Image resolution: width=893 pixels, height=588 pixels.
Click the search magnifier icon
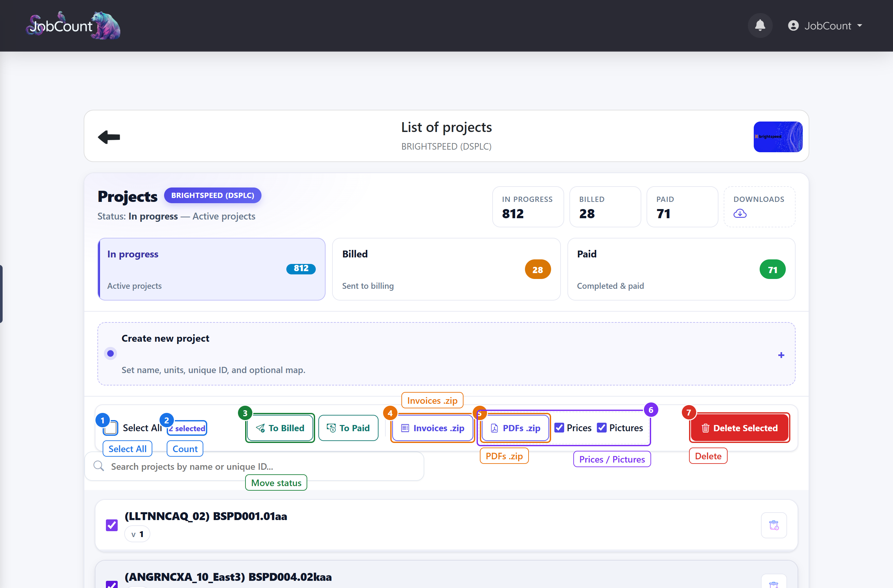click(99, 466)
